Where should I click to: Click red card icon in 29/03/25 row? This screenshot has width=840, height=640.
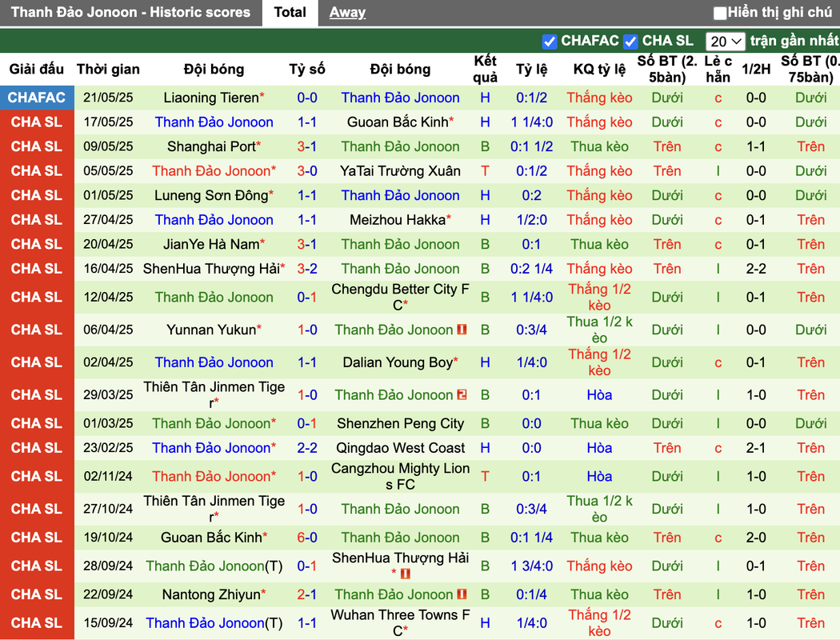462,394
